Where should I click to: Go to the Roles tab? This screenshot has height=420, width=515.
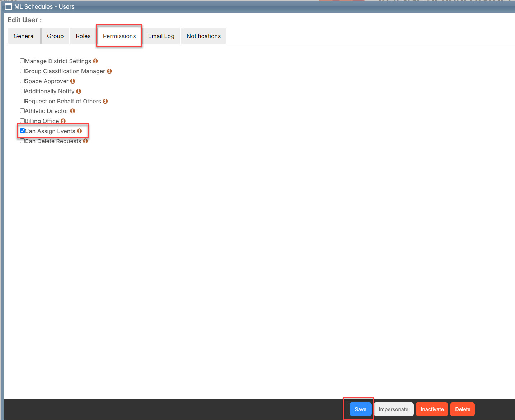(x=83, y=36)
